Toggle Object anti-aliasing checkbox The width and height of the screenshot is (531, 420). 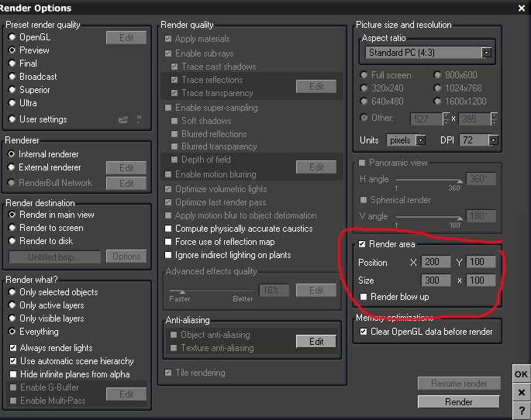coord(174,335)
